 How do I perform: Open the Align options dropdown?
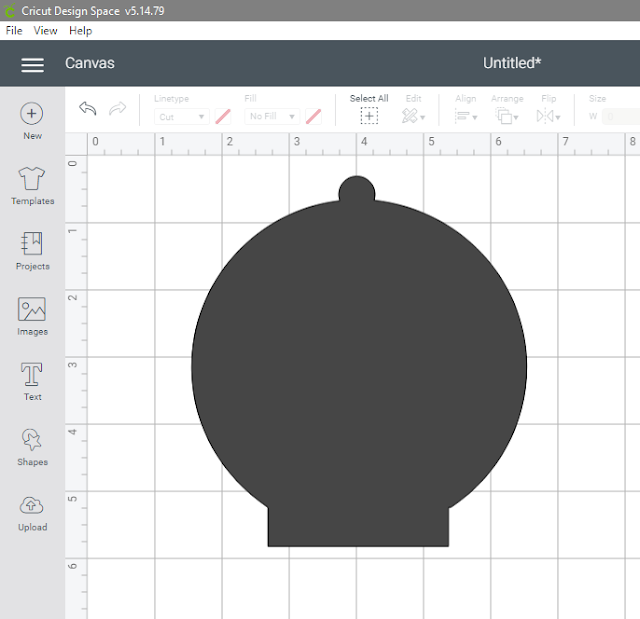pos(465,116)
